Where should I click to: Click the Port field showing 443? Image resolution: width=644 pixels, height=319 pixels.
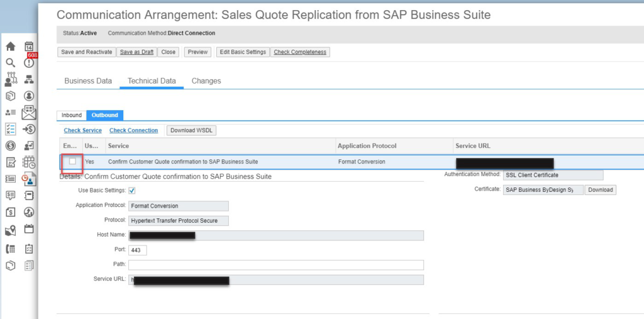coord(138,250)
